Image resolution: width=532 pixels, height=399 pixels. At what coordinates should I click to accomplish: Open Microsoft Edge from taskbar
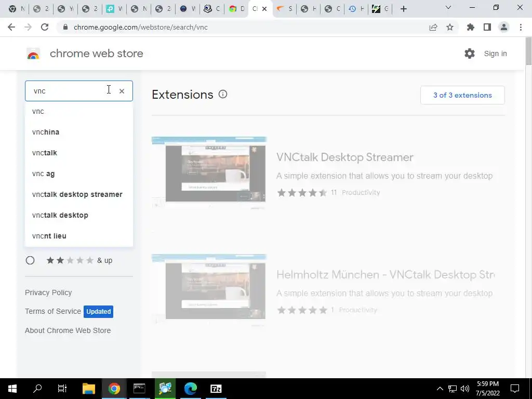[x=190, y=389]
